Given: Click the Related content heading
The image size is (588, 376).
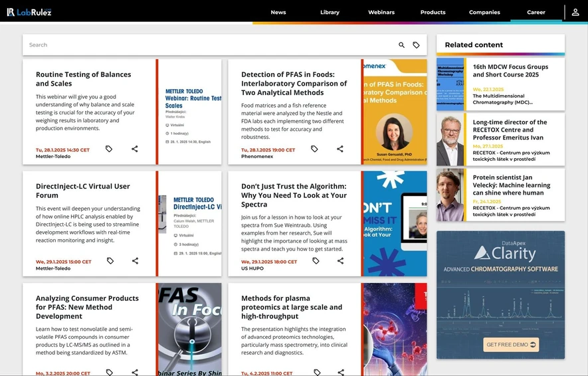Looking at the screenshot, I should (474, 45).
